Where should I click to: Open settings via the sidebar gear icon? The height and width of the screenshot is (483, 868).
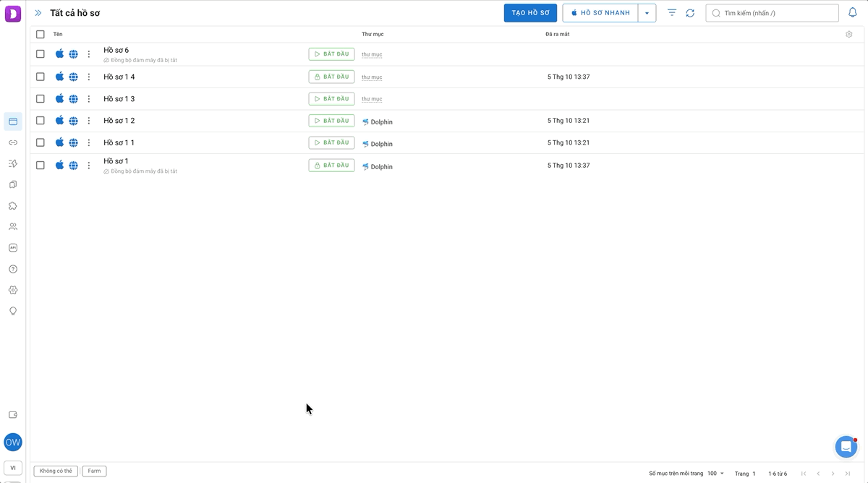point(13,290)
